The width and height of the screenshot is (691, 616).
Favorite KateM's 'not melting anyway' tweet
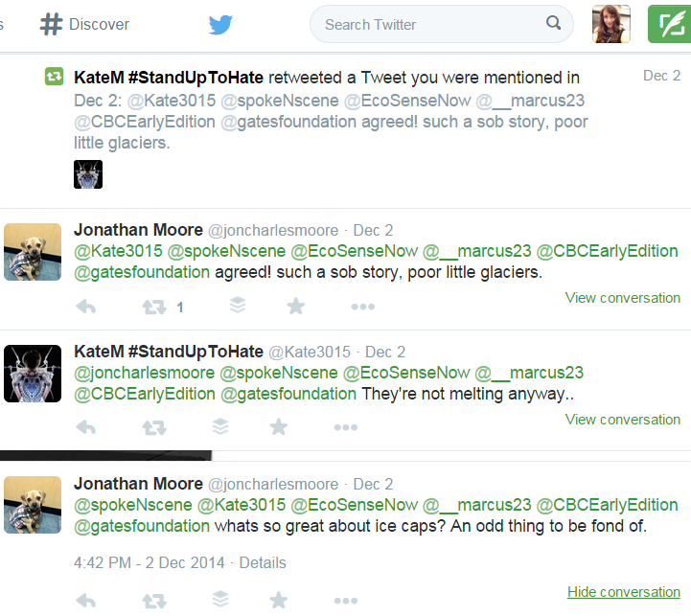click(279, 427)
